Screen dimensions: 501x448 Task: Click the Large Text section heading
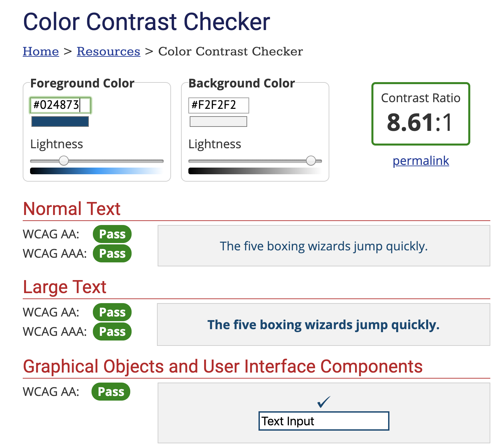[x=64, y=287]
